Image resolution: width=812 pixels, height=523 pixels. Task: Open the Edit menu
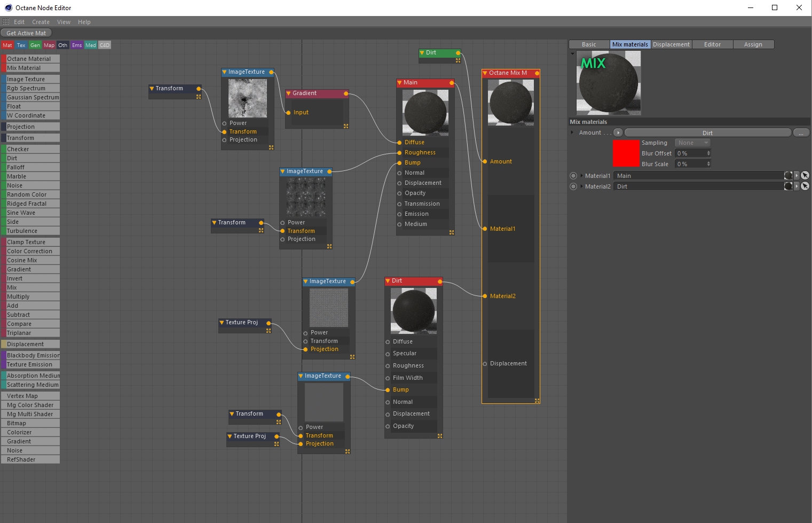(19, 22)
